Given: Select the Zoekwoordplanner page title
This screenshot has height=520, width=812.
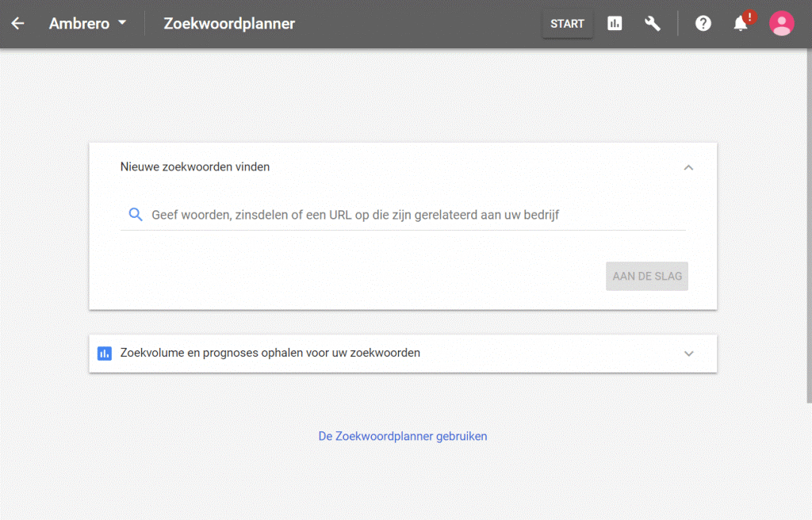Looking at the screenshot, I should 229,24.
